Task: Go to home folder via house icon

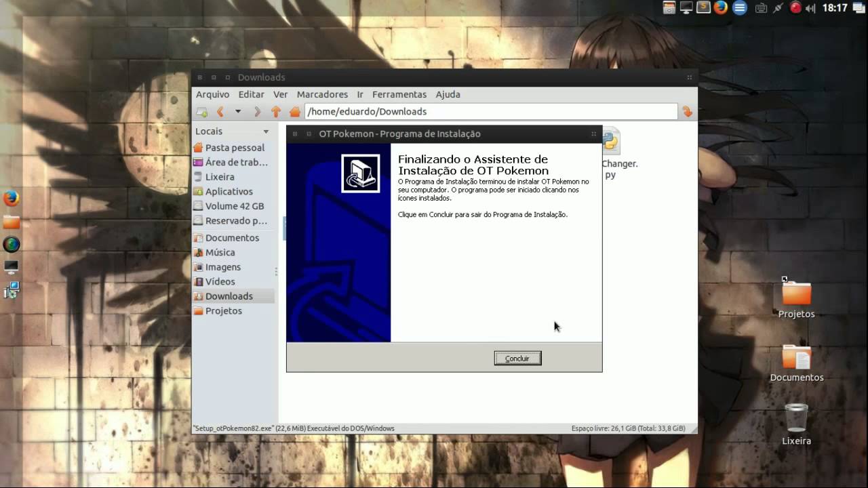Action: pyautogui.click(x=295, y=112)
